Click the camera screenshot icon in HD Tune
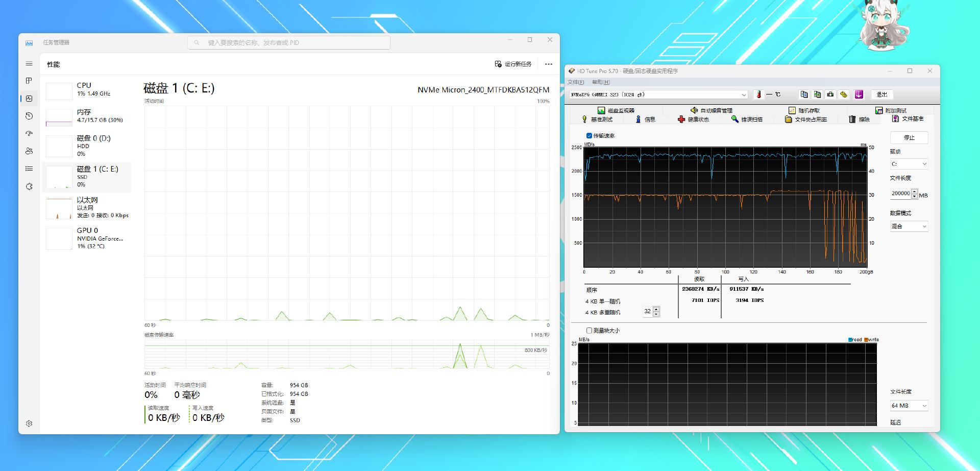Image resolution: width=980 pixels, height=471 pixels. pyautogui.click(x=830, y=95)
